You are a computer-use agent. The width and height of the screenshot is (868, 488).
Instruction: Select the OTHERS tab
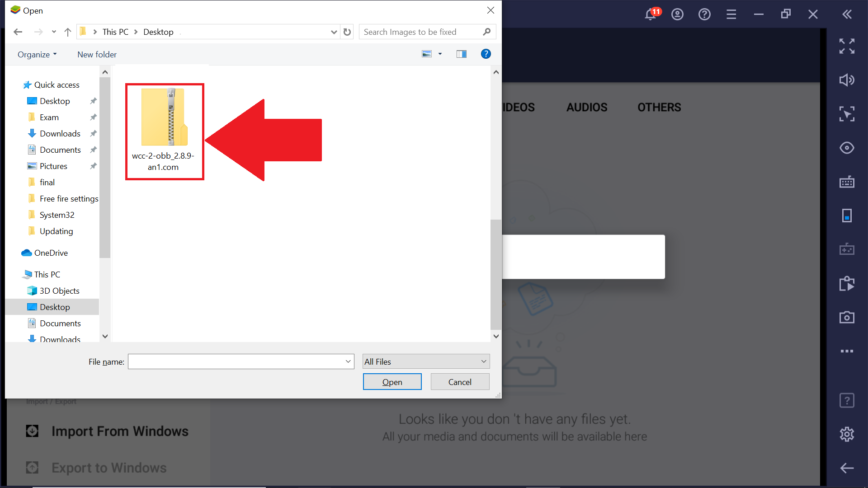(x=659, y=107)
